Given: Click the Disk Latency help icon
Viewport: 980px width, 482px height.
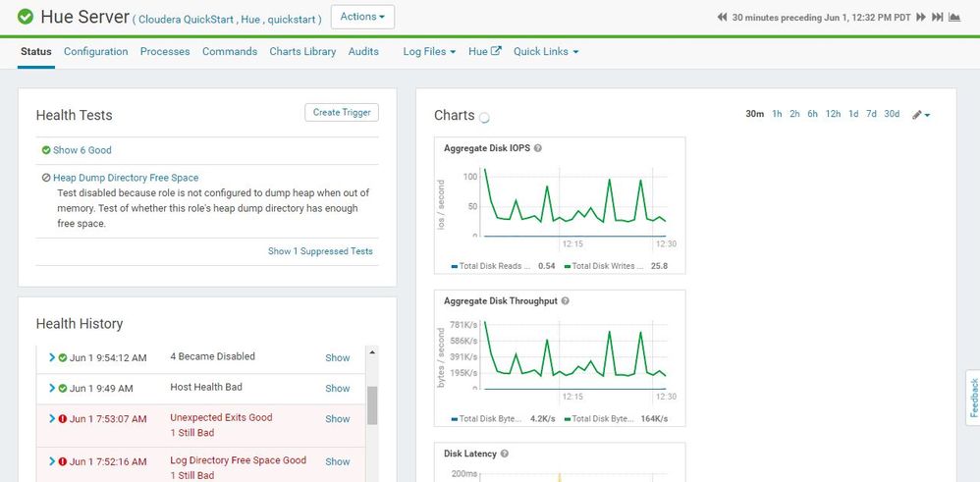Looking at the screenshot, I should [505, 454].
